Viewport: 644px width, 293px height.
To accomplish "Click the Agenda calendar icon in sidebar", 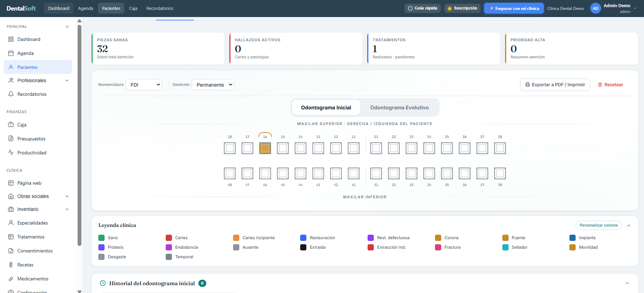I will (x=11, y=53).
